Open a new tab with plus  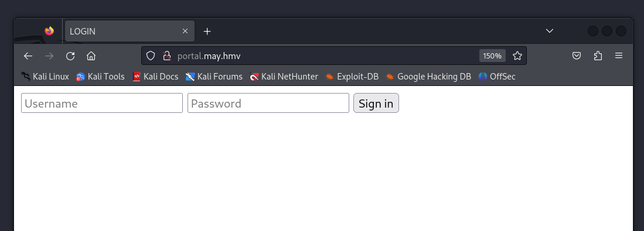(x=207, y=31)
